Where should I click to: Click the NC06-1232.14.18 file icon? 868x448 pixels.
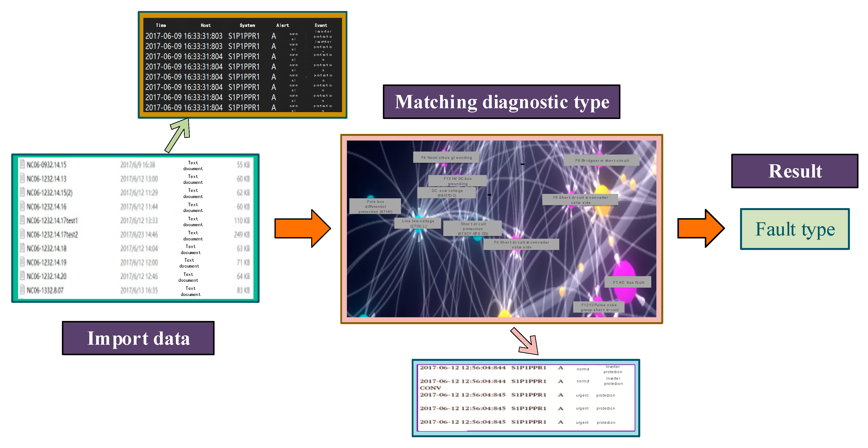click(x=22, y=248)
